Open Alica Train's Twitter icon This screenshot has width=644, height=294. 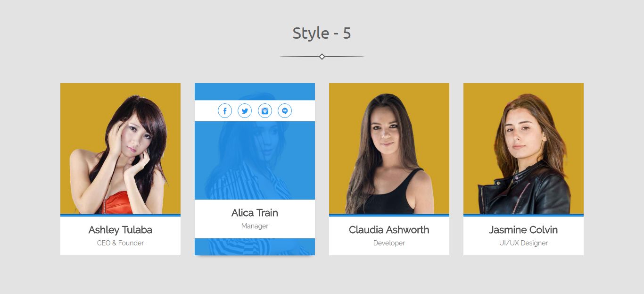point(245,111)
